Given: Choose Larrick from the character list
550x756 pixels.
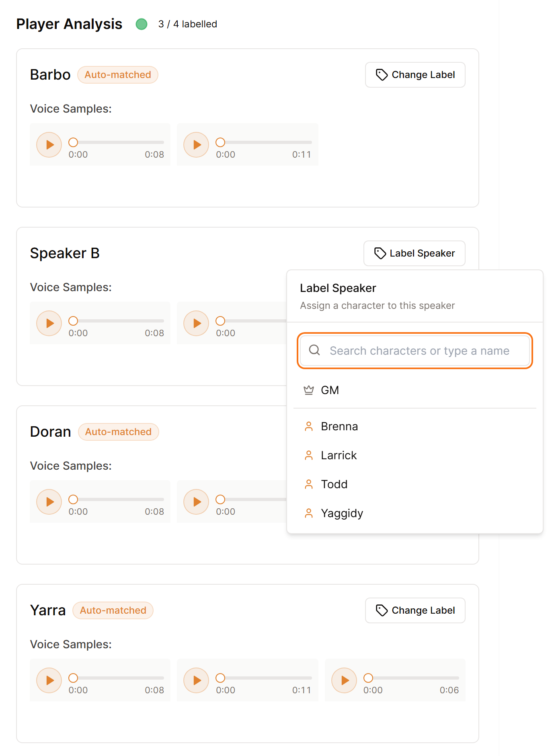Looking at the screenshot, I should pos(415,455).
